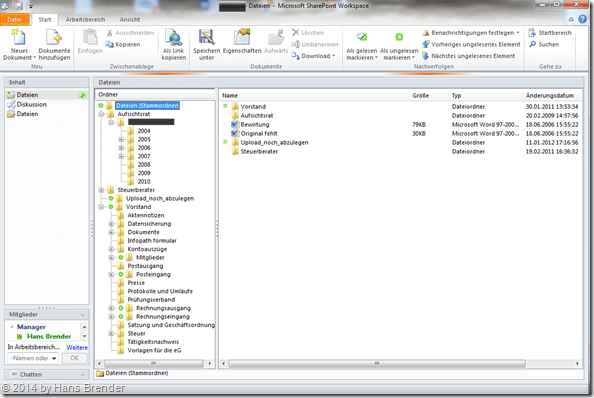Switch to the Start ribbon tab
Image resolution: width=594 pixels, height=398 pixels.
click(45, 19)
